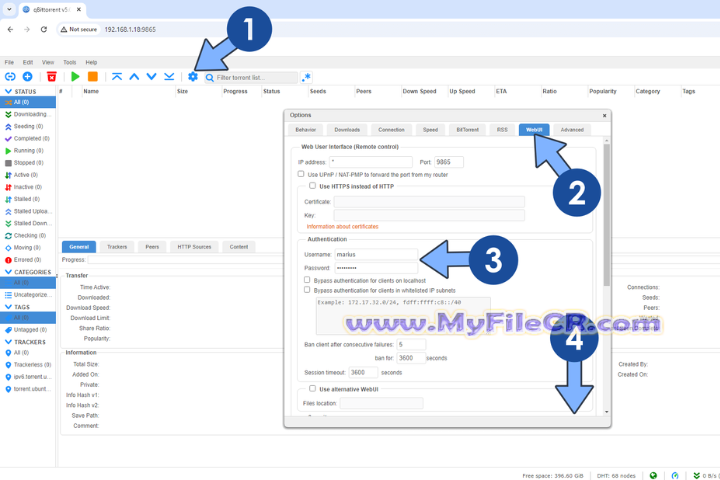Screen dimensions: 720x480
Task: Move torrent to bottom of queue icon
Action: click(x=169, y=77)
